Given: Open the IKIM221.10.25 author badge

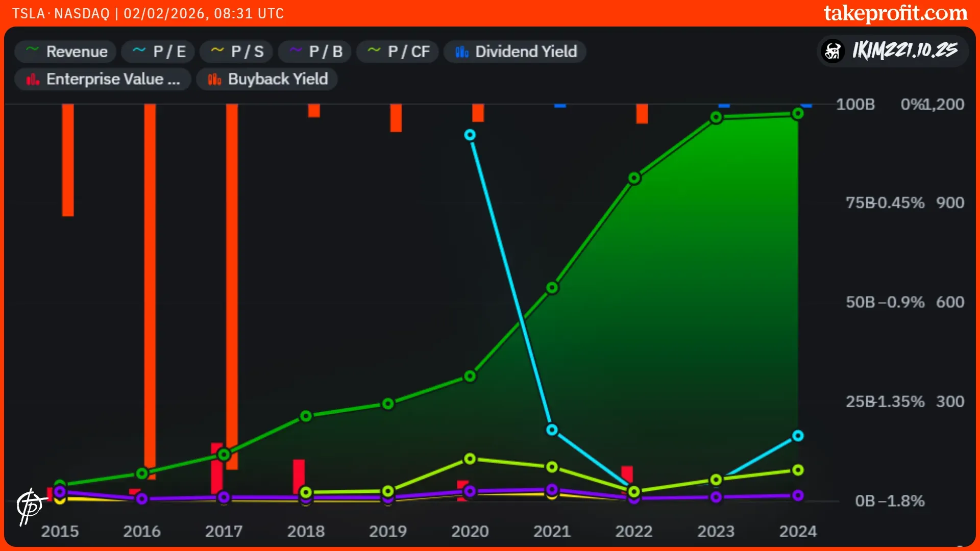Looking at the screenshot, I should tap(904, 51).
